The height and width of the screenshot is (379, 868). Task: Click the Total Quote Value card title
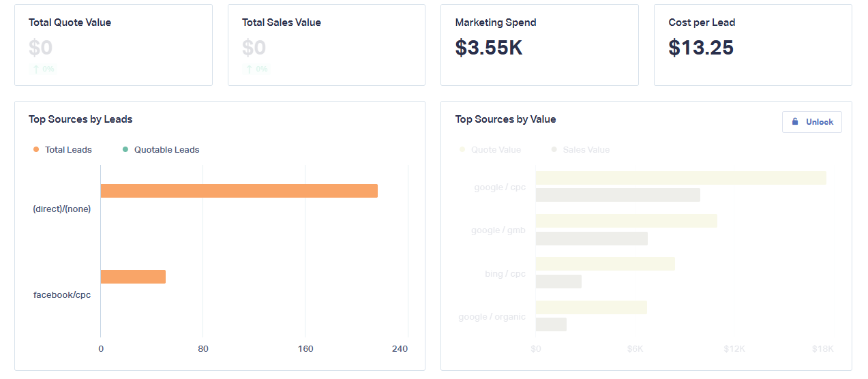click(x=70, y=22)
